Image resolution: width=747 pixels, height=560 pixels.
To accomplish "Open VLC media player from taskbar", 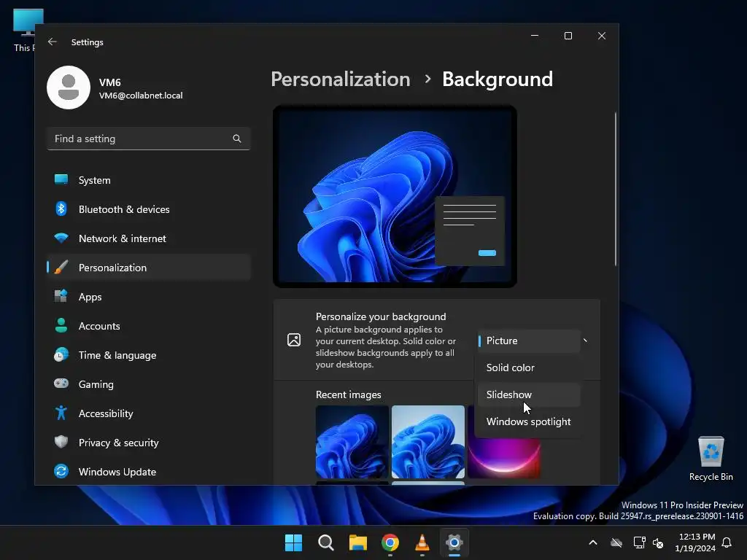I will click(x=422, y=542).
